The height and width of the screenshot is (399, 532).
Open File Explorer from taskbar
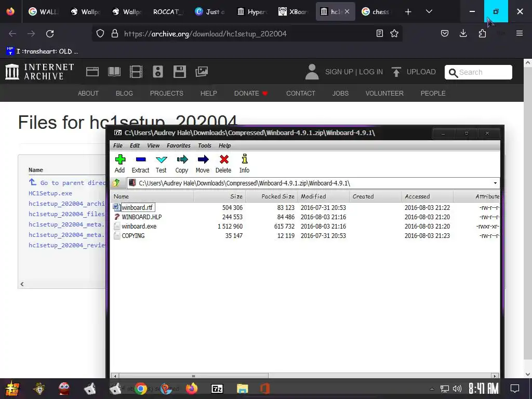pos(242,389)
